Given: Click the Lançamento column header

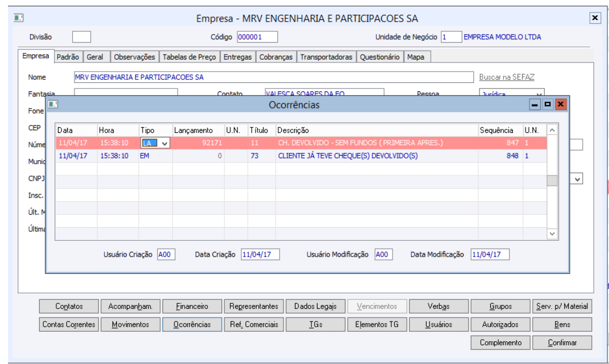Looking at the screenshot, I should click(198, 131).
